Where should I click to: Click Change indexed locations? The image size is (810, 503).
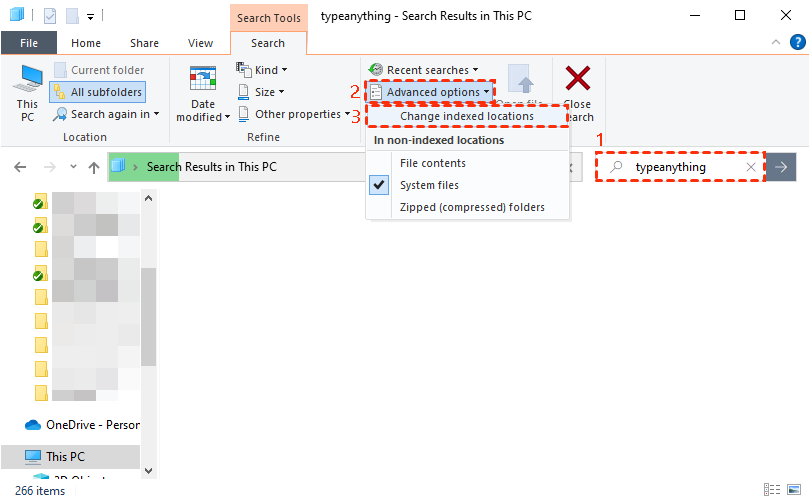coord(466,116)
